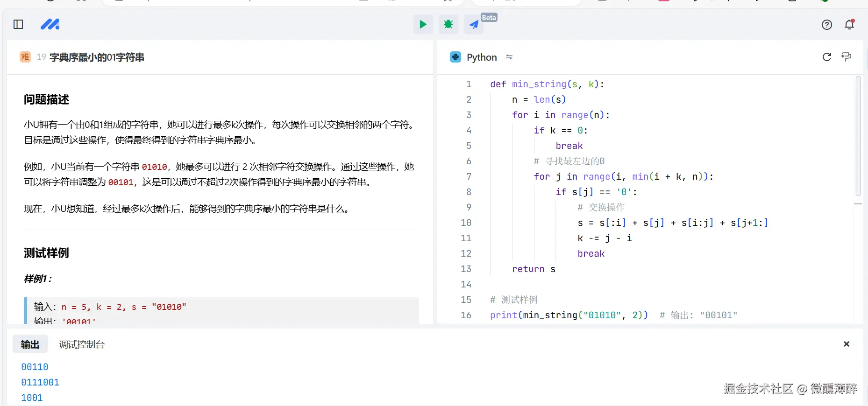Image resolution: width=868 pixels, height=406 pixels.
Task: Click output line 0111001
Action: [40, 383]
